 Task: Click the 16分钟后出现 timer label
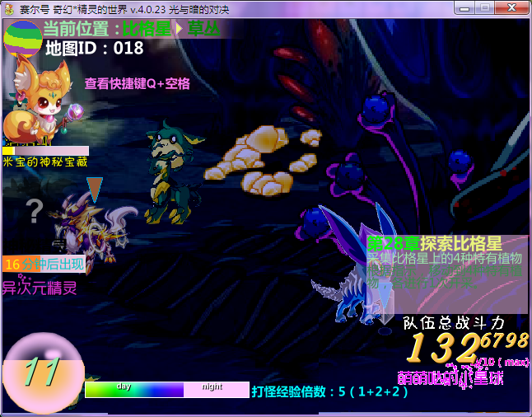(x=44, y=264)
